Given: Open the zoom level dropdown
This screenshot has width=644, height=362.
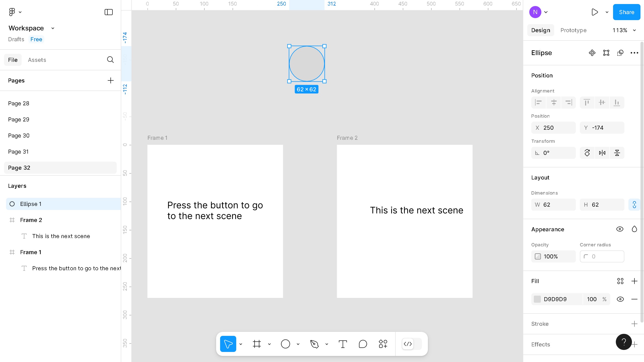Looking at the screenshot, I should [624, 30].
